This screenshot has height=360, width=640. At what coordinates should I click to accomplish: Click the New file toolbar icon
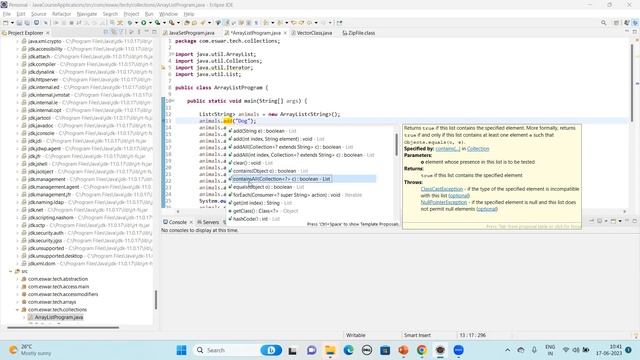(5, 23)
